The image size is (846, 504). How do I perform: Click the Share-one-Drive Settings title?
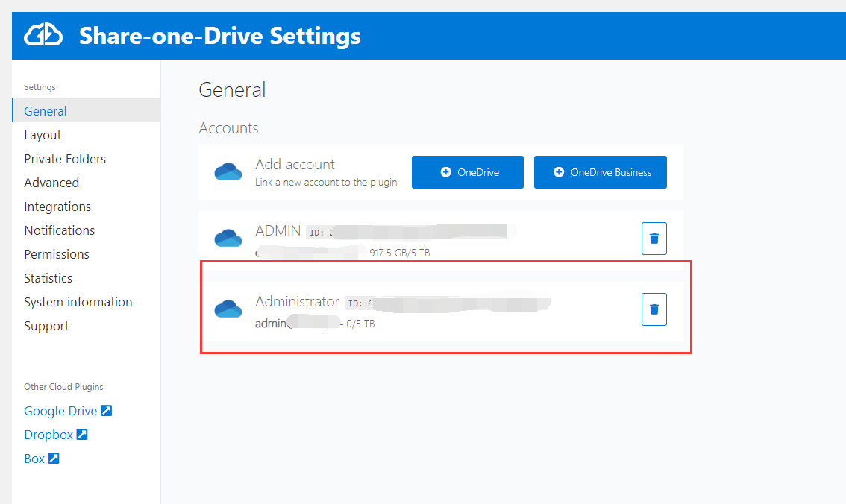pos(220,36)
